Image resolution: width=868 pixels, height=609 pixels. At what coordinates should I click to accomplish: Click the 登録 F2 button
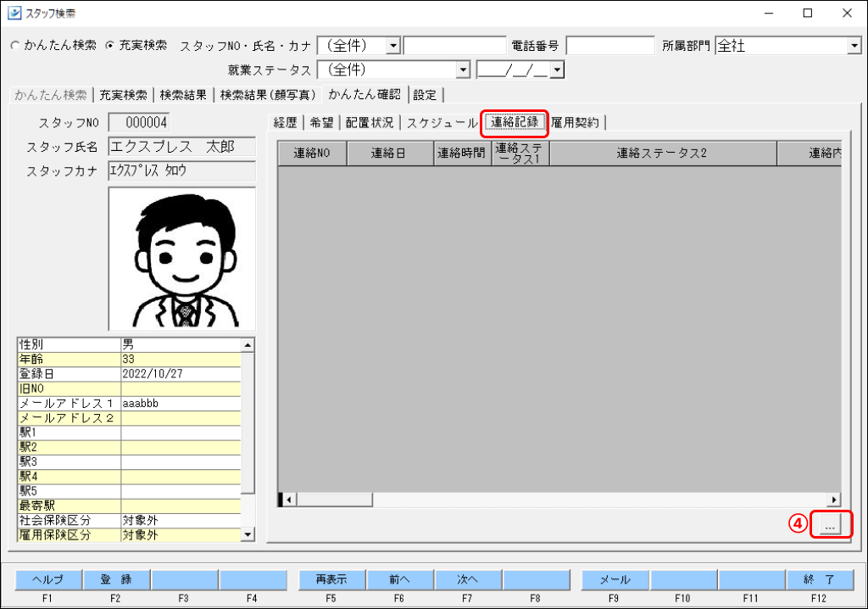pyautogui.click(x=115, y=579)
